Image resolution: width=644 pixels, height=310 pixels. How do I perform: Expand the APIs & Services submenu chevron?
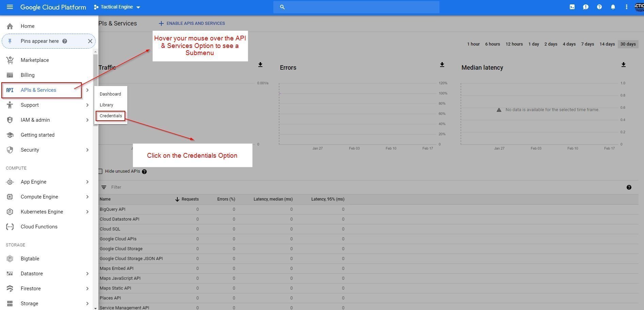click(x=87, y=90)
